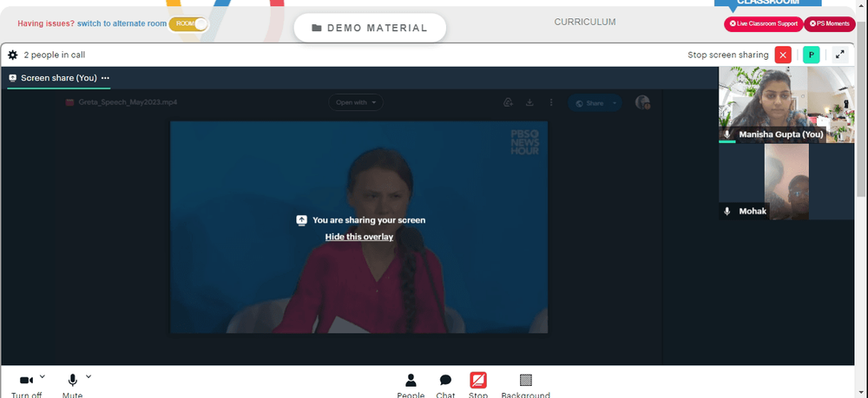Click the green P participant badge
This screenshot has width=868, height=398.
(811, 55)
